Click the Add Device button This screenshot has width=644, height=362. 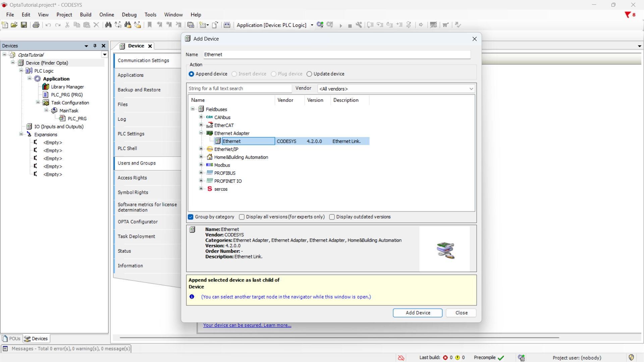pyautogui.click(x=417, y=313)
